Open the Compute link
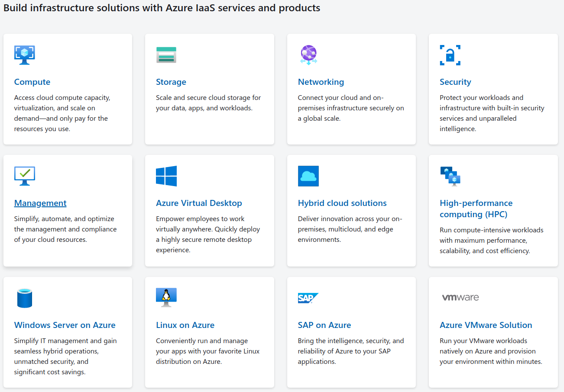This screenshot has width=564, height=392. click(x=32, y=82)
